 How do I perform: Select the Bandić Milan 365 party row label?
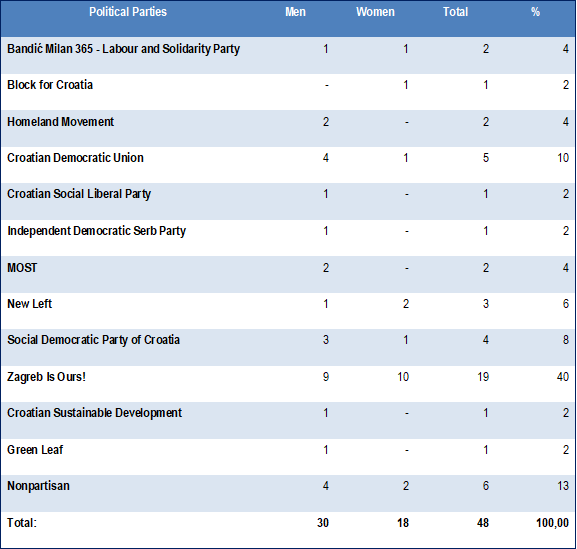(124, 49)
